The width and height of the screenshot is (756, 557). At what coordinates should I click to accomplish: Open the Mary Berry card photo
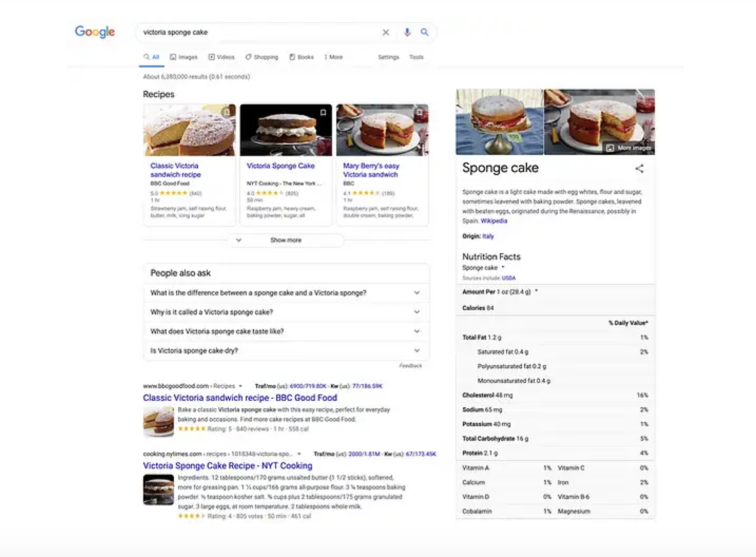(x=382, y=130)
